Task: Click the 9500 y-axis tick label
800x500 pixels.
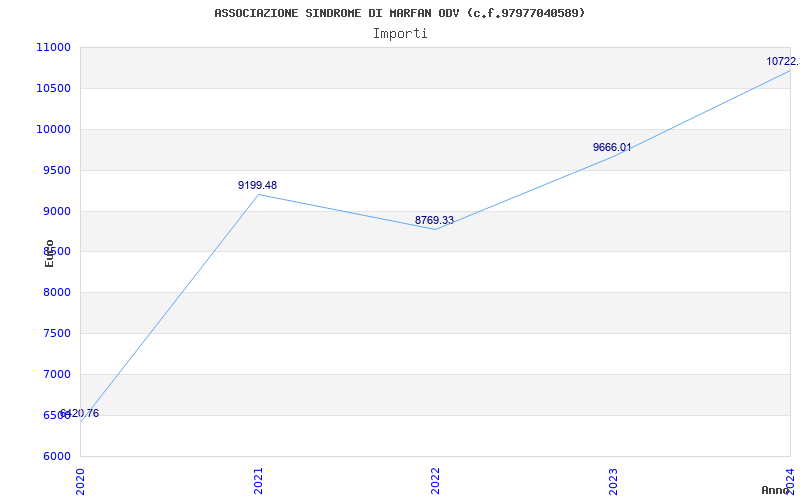Action: (56, 170)
